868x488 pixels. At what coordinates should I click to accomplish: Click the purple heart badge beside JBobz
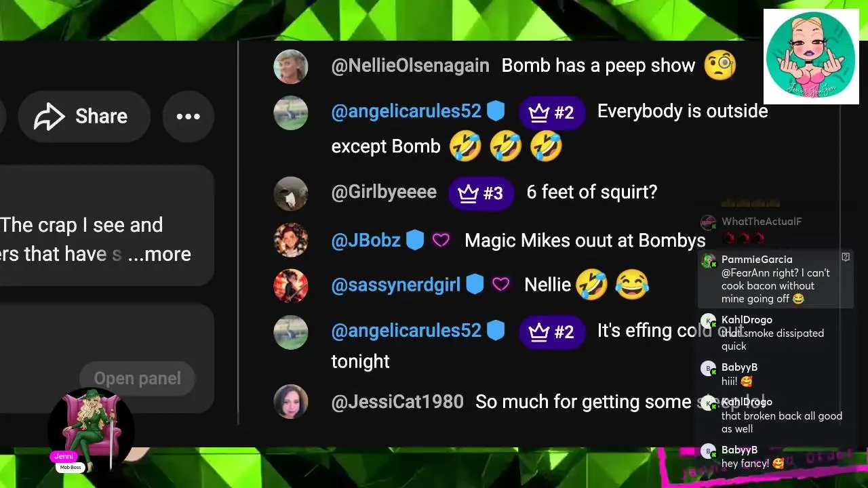click(441, 240)
